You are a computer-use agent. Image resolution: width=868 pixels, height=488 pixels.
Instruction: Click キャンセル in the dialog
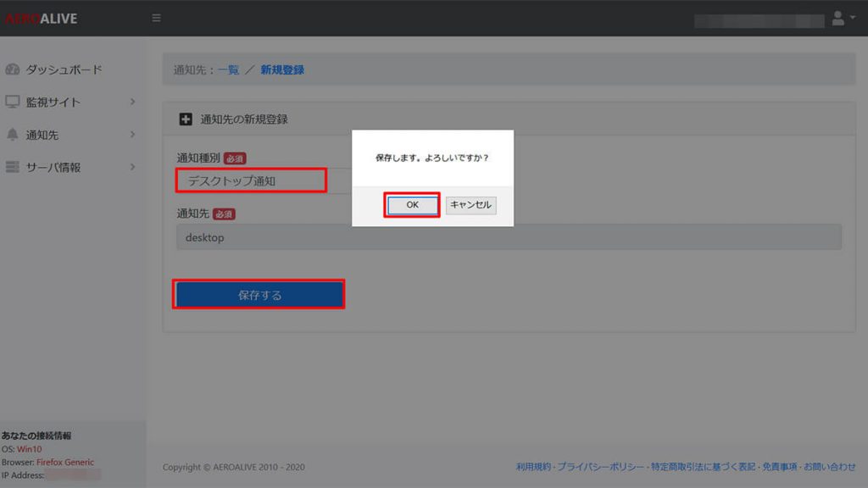[x=470, y=205]
